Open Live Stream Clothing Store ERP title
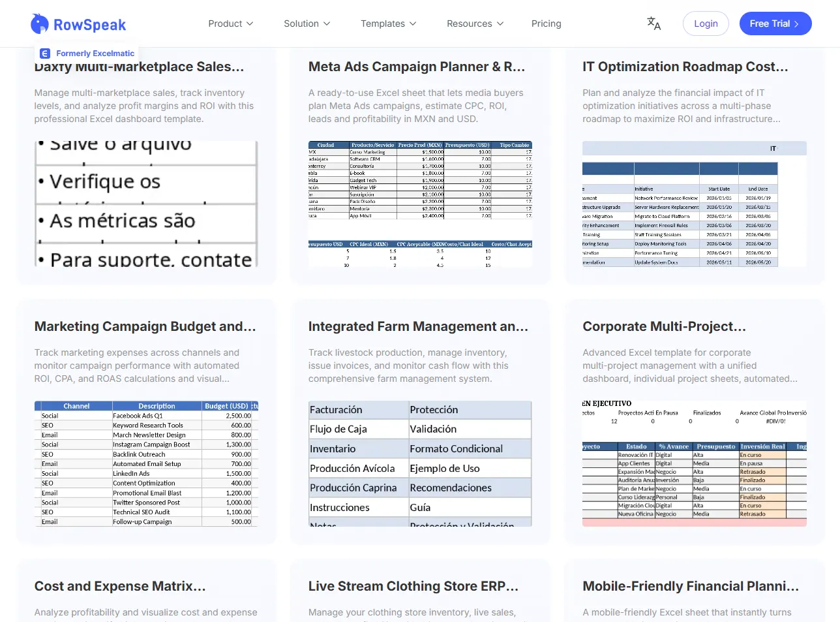This screenshot has width=840, height=622. click(x=413, y=586)
